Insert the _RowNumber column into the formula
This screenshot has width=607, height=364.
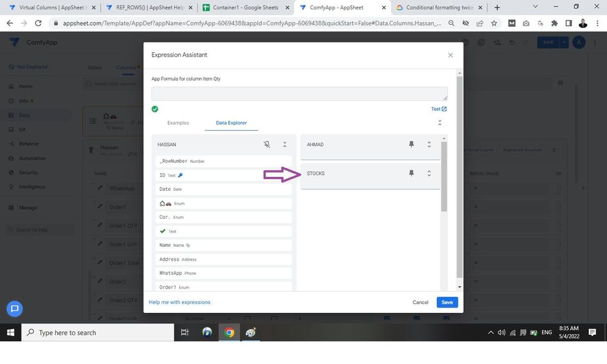pos(224,161)
